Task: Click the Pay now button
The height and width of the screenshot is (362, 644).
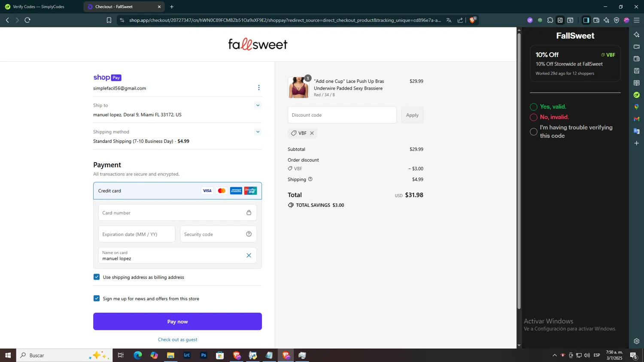Action: coord(177,321)
